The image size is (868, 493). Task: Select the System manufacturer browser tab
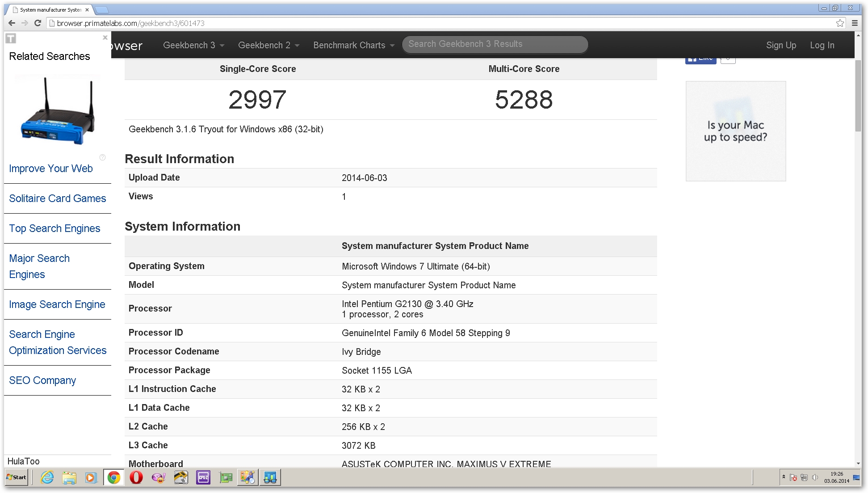click(x=50, y=10)
